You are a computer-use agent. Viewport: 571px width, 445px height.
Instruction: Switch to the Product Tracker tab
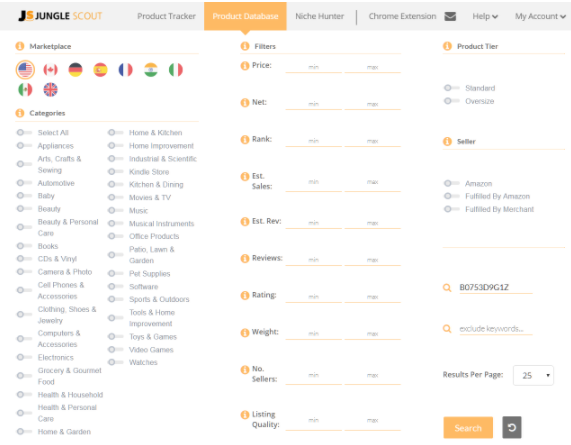[166, 16]
